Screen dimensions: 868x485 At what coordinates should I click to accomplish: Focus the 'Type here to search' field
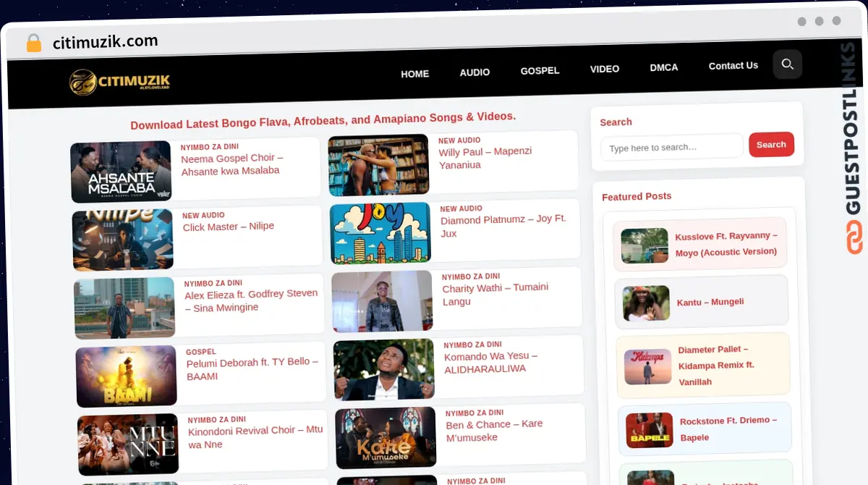(671, 147)
